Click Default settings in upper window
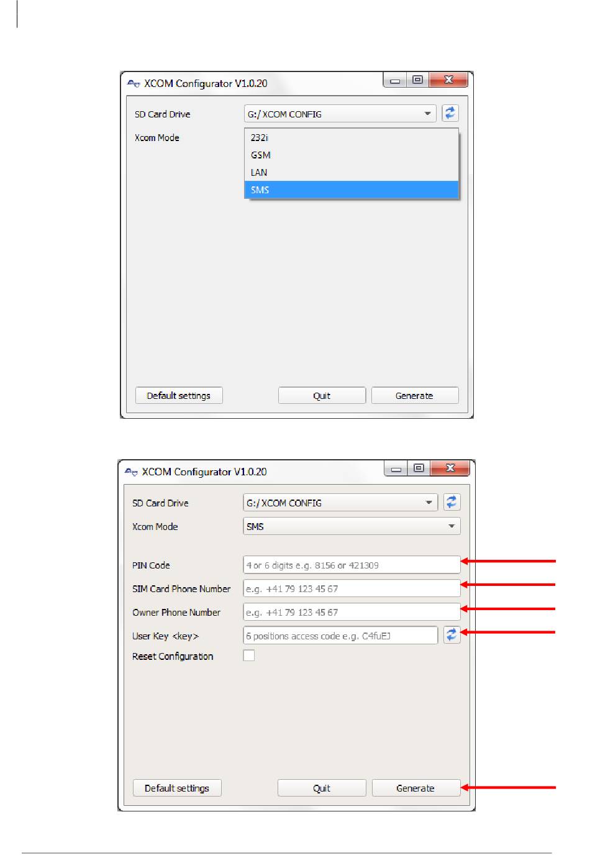590x868 pixels. 179,396
